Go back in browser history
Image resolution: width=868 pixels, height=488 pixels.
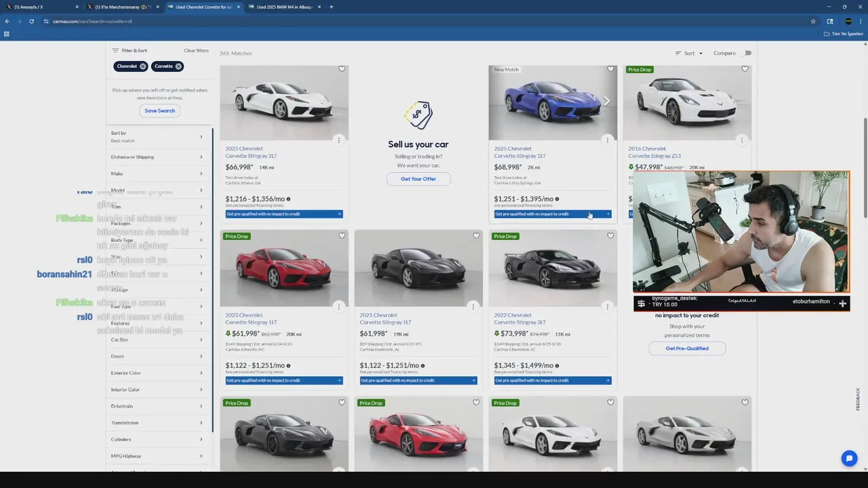pyautogui.click(x=7, y=21)
